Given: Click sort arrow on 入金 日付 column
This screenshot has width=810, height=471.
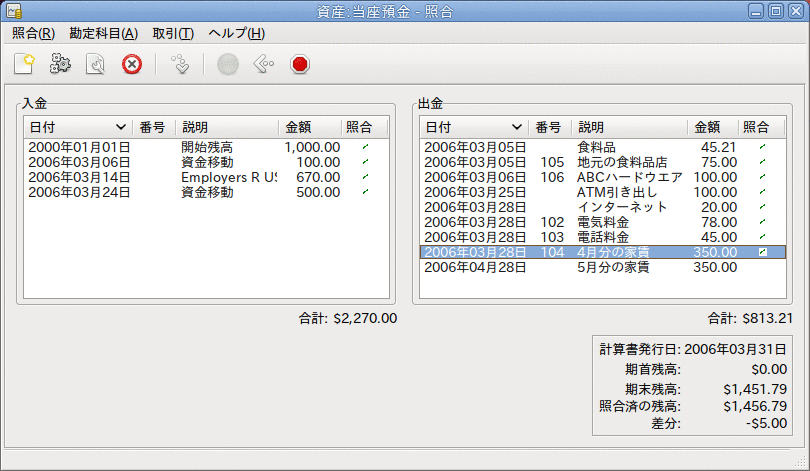Looking at the screenshot, I should [x=120, y=127].
